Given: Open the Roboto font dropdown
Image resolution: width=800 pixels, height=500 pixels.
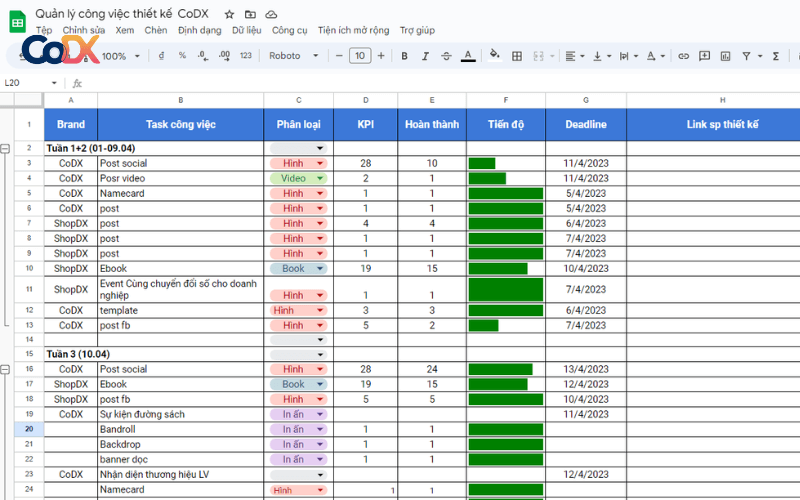Looking at the screenshot, I should [x=293, y=56].
